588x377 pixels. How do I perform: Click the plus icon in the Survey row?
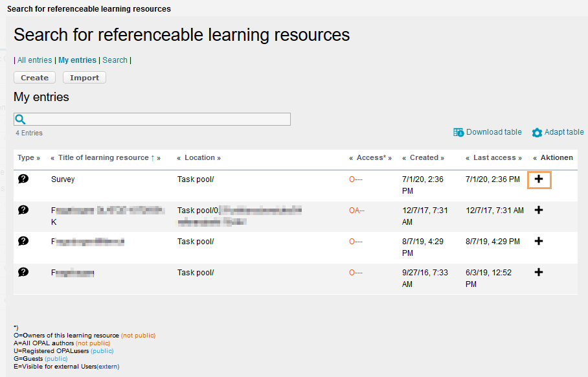(x=539, y=179)
